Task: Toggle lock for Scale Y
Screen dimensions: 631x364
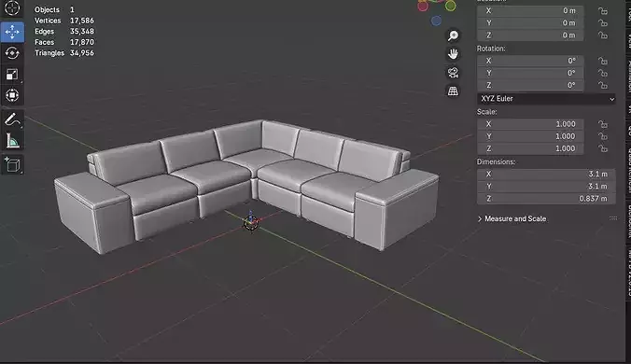Action: point(603,136)
